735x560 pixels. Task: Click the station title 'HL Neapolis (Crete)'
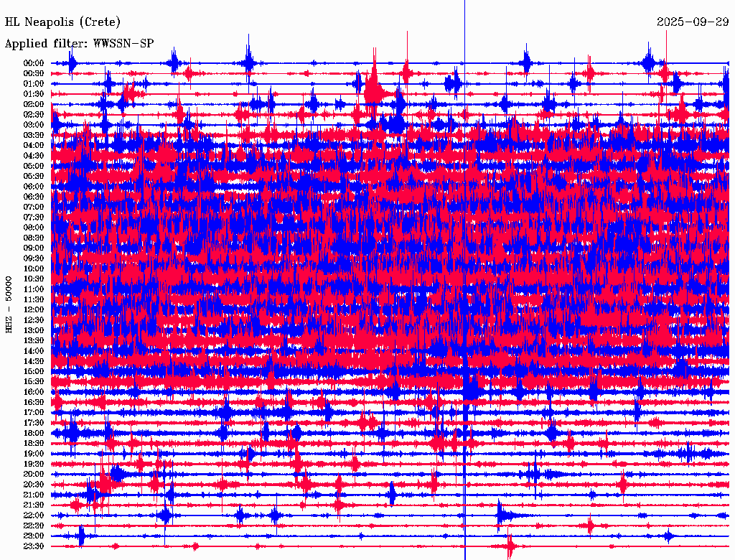(62, 22)
